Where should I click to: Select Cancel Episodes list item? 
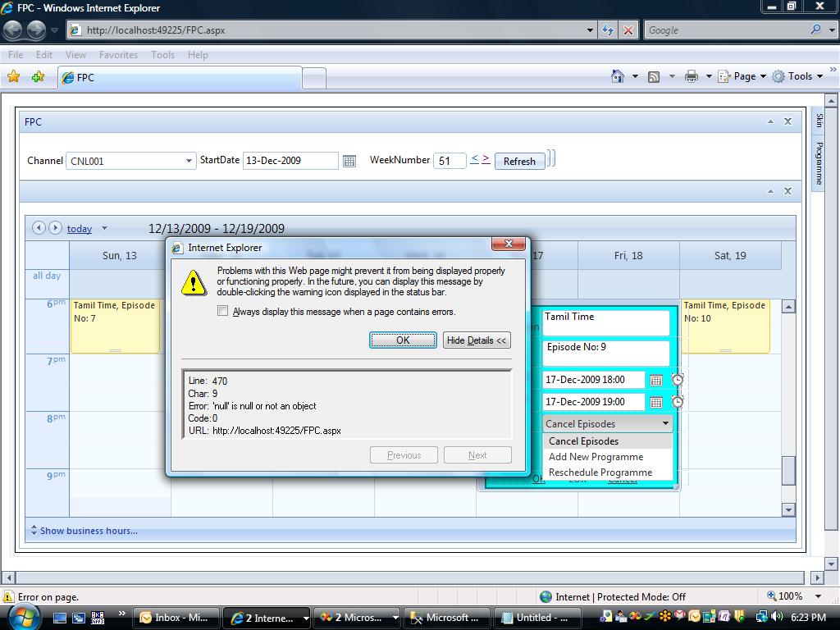click(608, 441)
